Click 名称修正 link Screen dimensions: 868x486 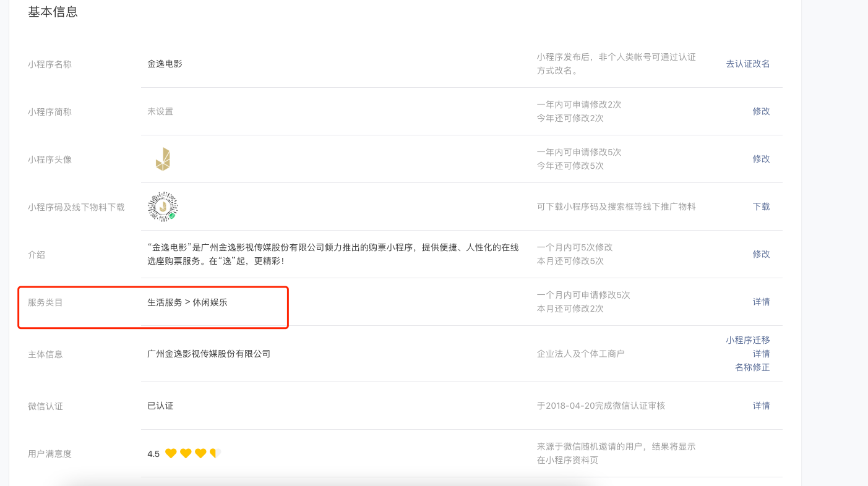point(752,367)
